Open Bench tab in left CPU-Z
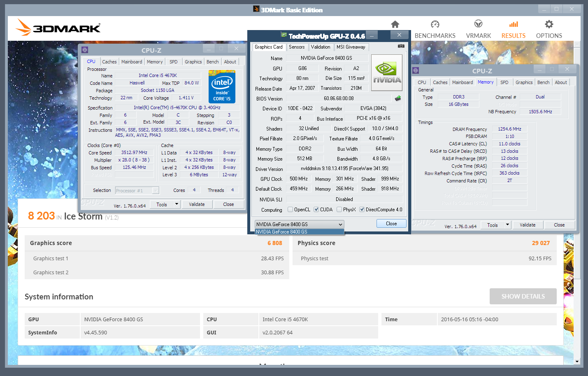 (213, 62)
